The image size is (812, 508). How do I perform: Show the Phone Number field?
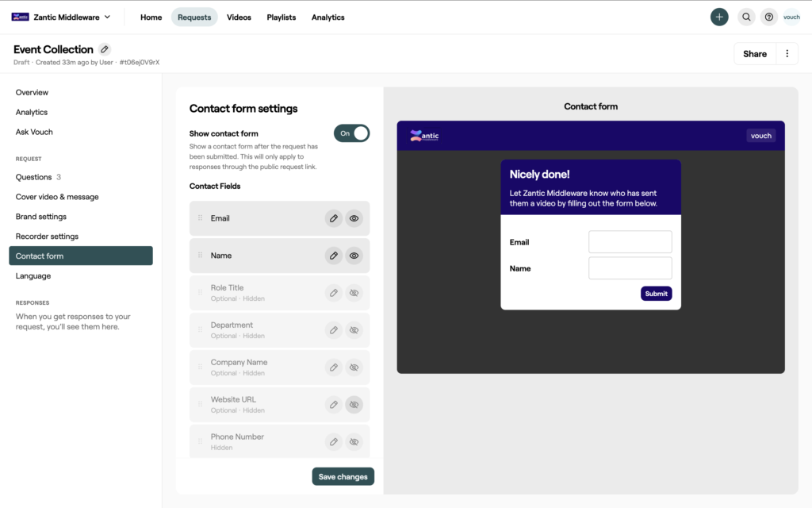(x=354, y=442)
